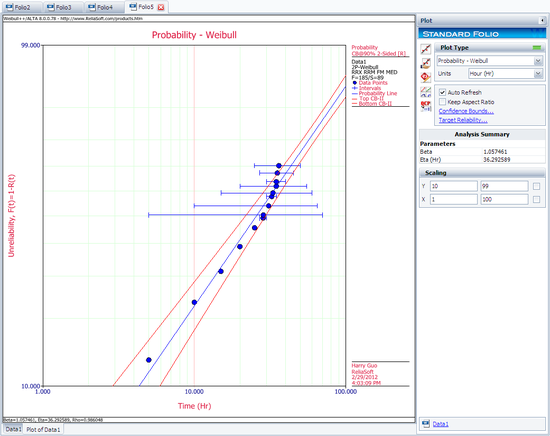
Task: Click the F=185/S=89 legend text
Action: pos(367,78)
